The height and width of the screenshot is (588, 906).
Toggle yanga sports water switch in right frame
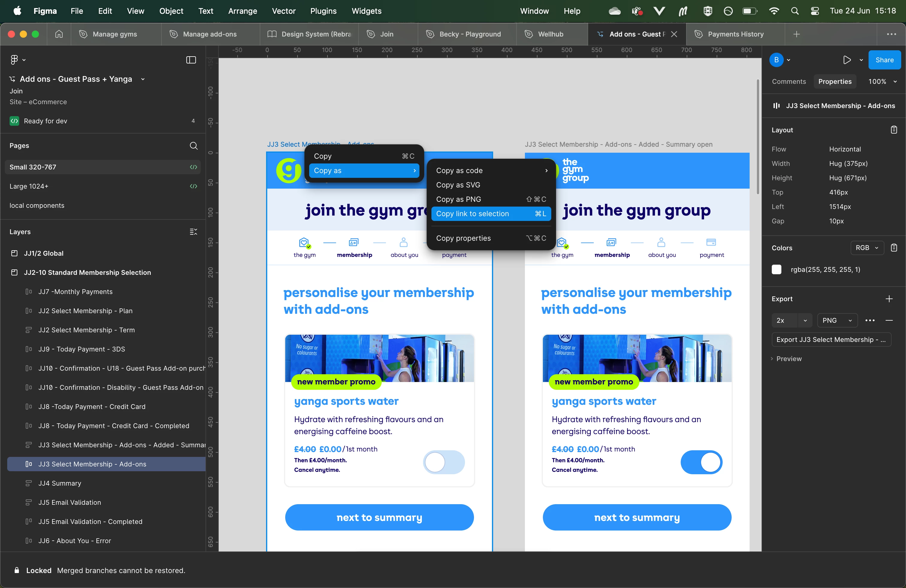pos(701,462)
